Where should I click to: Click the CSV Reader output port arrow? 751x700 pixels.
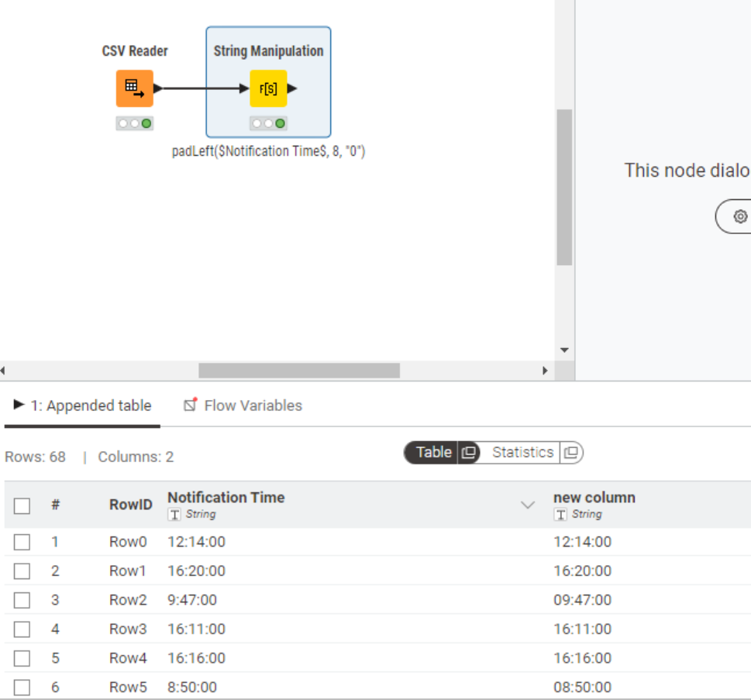coord(158,88)
